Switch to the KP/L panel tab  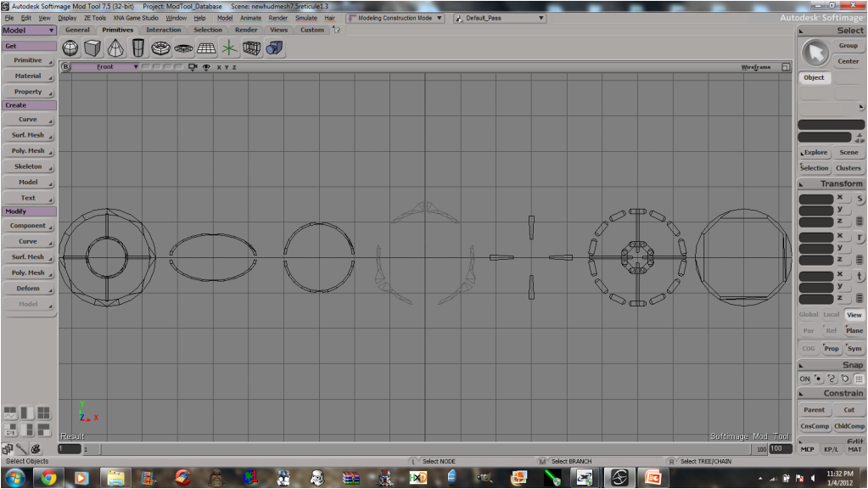tap(831, 449)
